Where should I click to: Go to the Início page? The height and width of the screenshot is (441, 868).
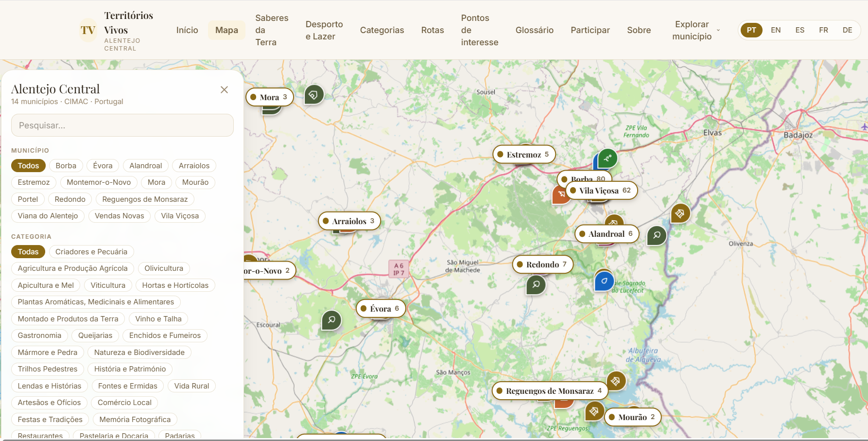pos(187,30)
